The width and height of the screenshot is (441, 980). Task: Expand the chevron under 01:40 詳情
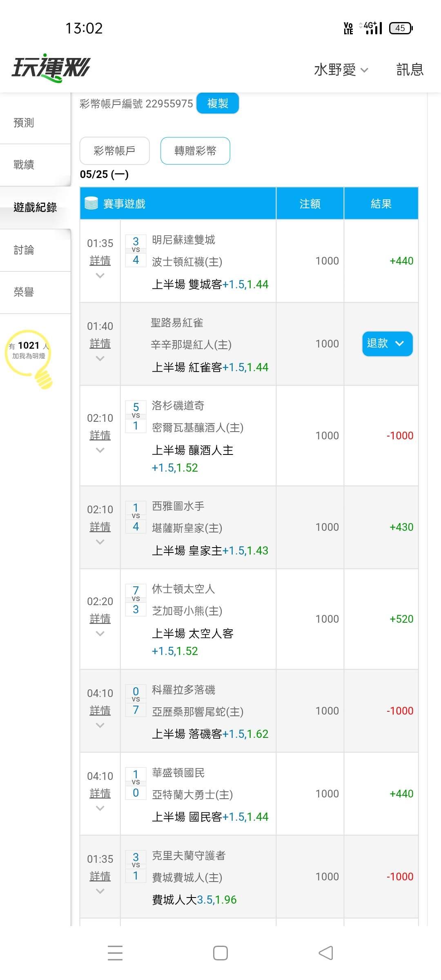(100, 359)
